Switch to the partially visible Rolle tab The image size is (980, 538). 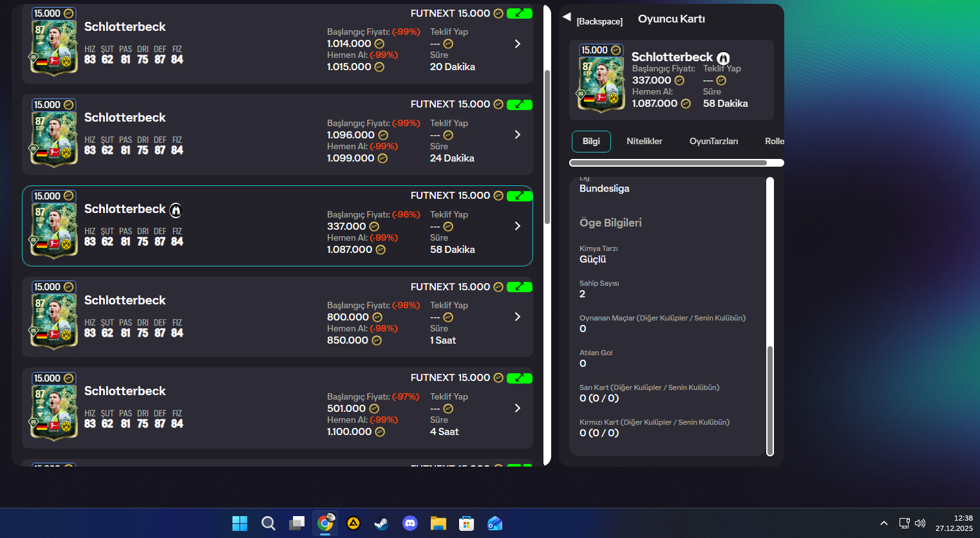(x=774, y=142)
